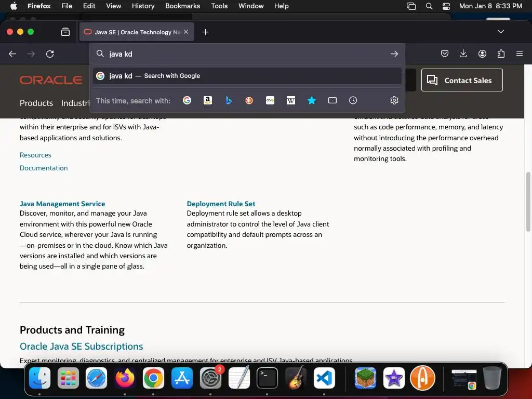This screenshot has width=532, height=399.
Task: Open the Bookmarks menu
Action: (x=182, y=6)
